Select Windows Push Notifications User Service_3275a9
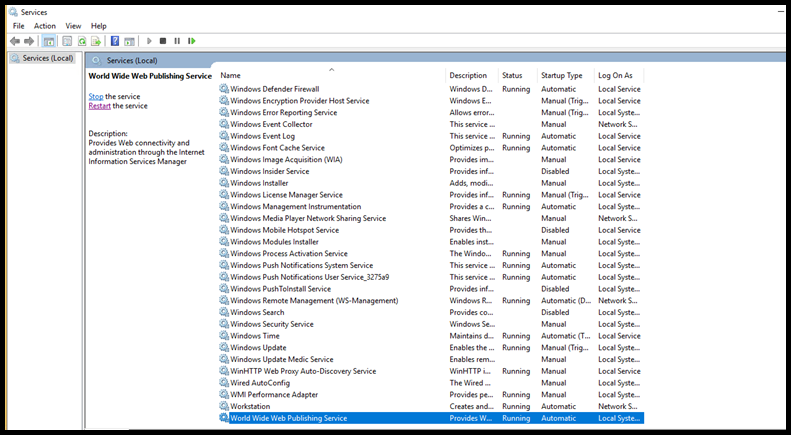791x435 pixels. [431, 277]
